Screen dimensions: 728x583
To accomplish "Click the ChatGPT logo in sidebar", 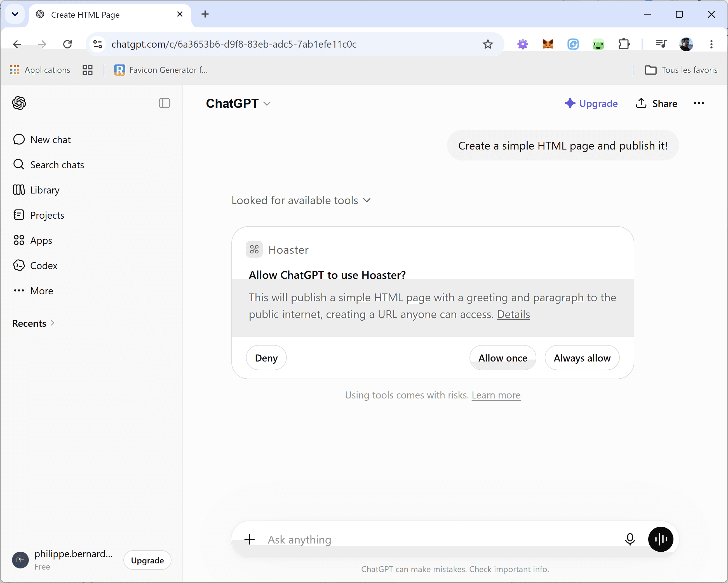I will coord(19,103).
